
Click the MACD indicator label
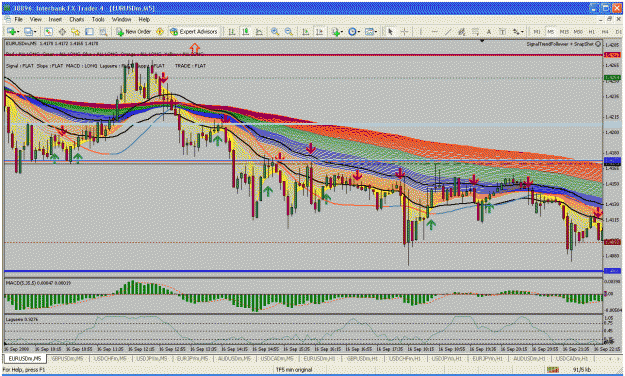click(38, 283)
